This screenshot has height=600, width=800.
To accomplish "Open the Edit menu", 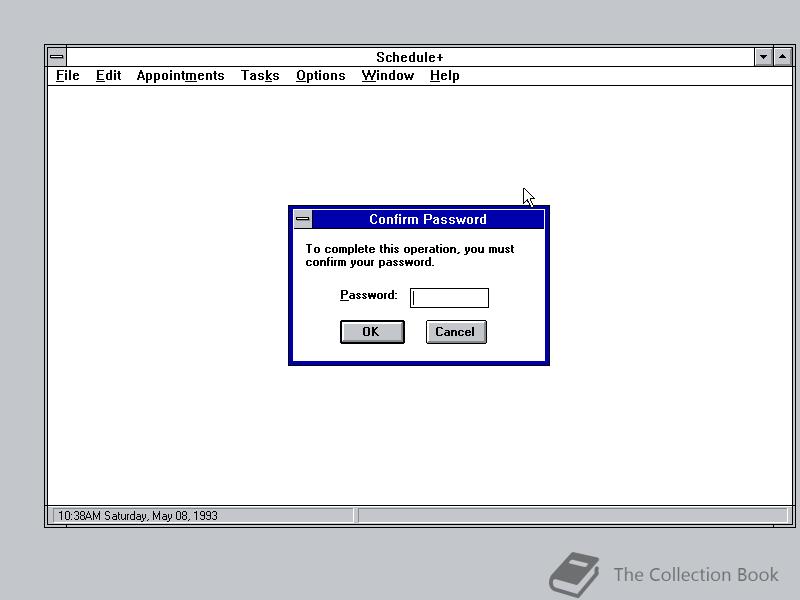I will click(x=108, y=76).
